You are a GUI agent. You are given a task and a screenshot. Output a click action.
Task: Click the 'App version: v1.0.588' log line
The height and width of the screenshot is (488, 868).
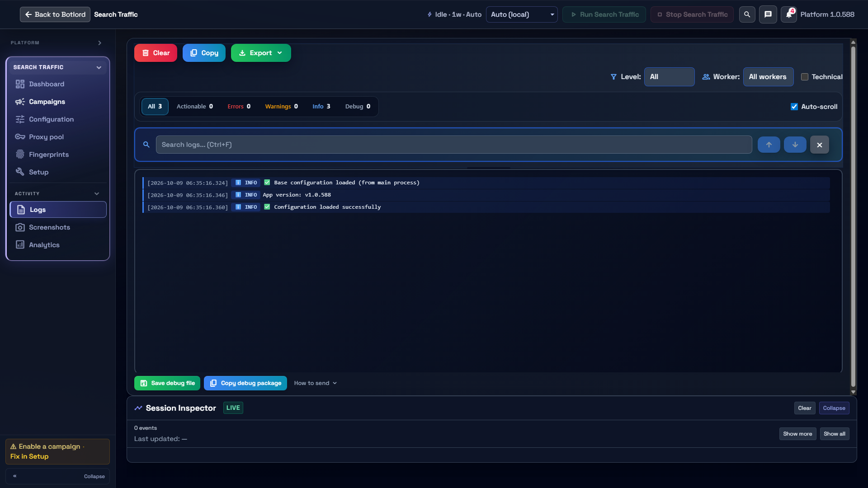[x=486, y=195]
